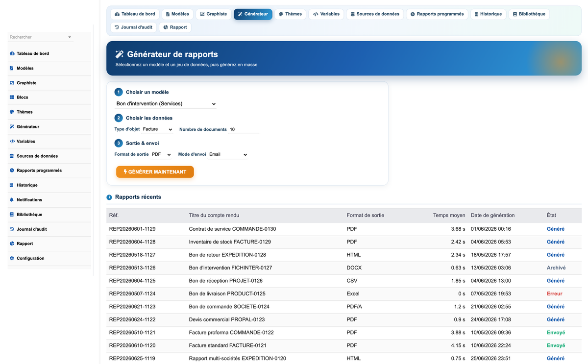This screenshot has height=364, width=588.
Task: Sort by Date de génération column header
Action: (492, 215)
